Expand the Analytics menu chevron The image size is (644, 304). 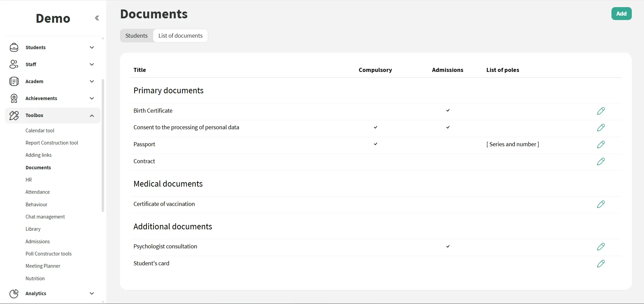92,293
